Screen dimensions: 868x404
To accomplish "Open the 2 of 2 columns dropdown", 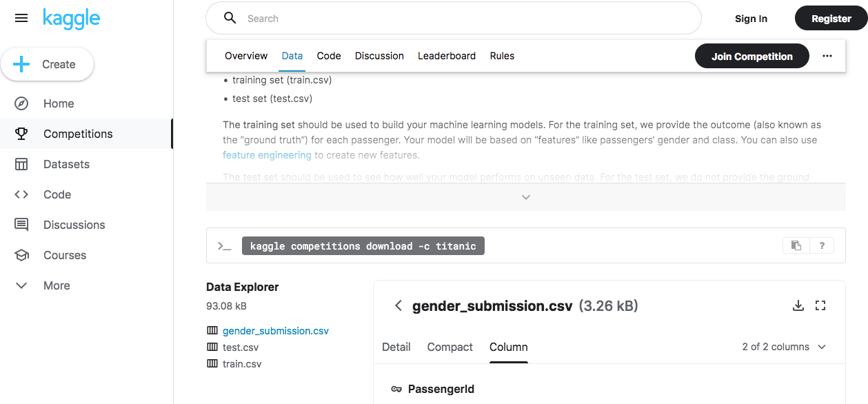I will point(784,347).
